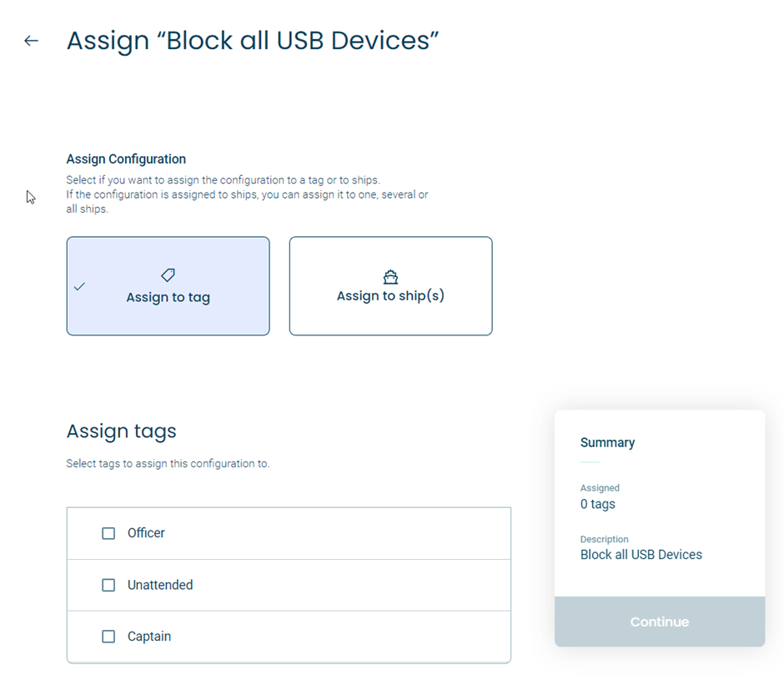Screen dimensions: 784x690
Task: Click the Continue button
Action: [660, 622]
